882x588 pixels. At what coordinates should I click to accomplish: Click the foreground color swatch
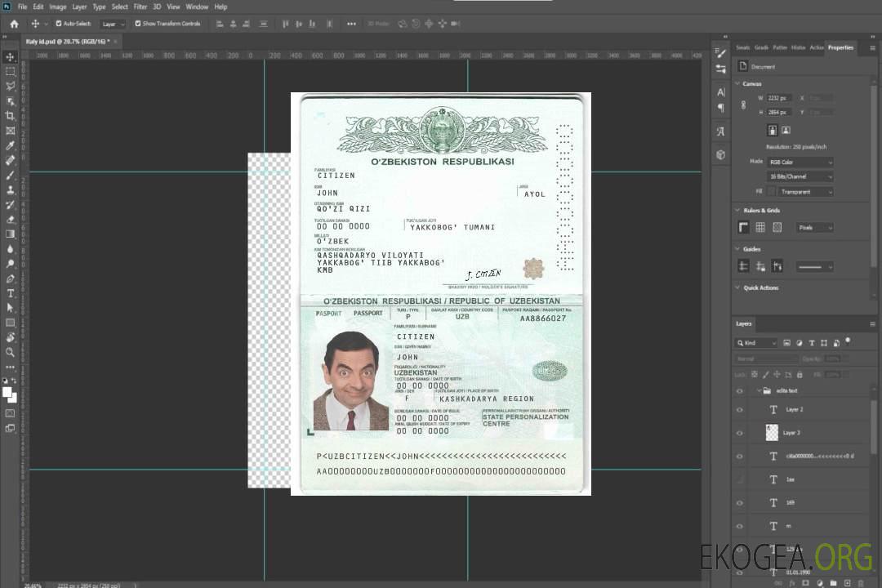[x=7, y=392]
